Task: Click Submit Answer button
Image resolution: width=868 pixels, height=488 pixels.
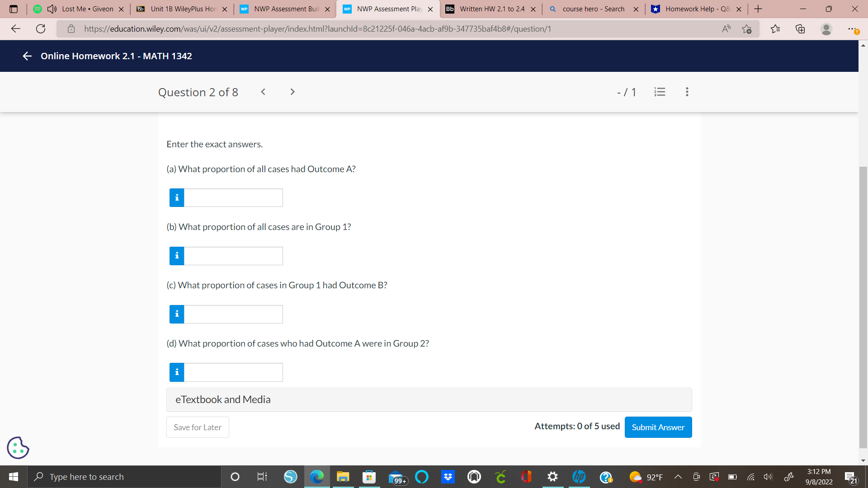Action: tap(658, 427)
